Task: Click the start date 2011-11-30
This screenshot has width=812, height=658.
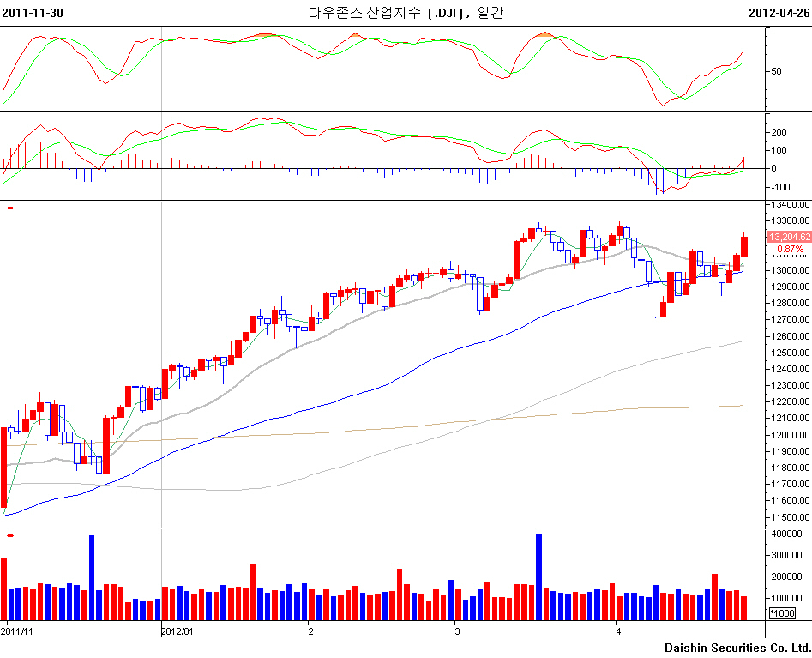Action: click(32, 12)
